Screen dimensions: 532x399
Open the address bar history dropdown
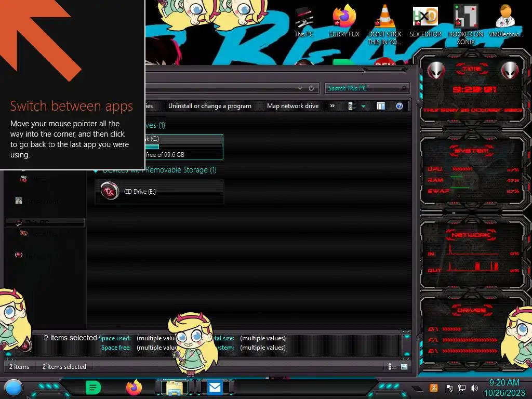(300, 88)
